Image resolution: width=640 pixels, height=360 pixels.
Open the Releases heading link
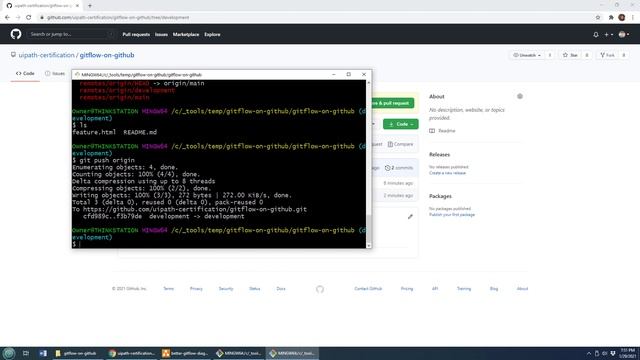point(439,155)
